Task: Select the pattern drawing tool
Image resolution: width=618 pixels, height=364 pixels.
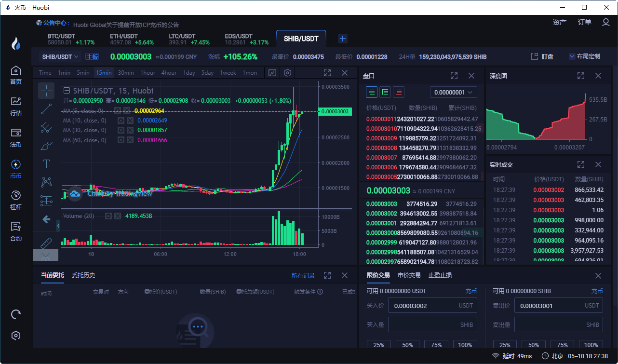Action: click(46, 182)
